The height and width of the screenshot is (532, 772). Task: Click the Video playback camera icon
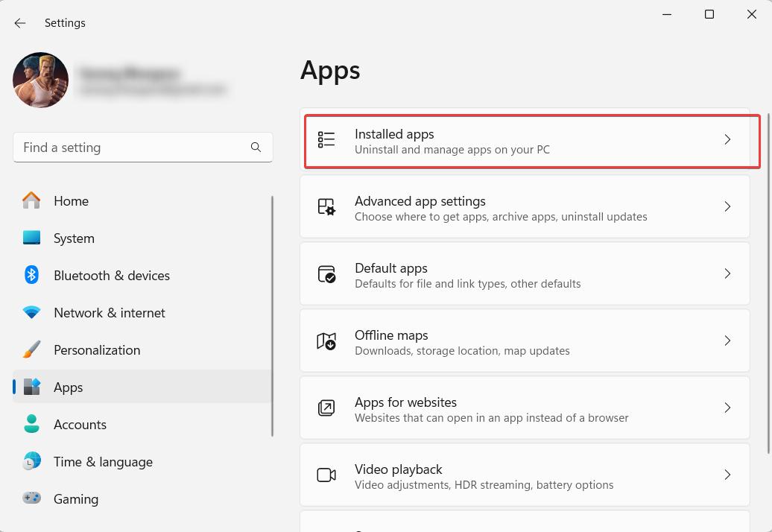tap(326, 475)
